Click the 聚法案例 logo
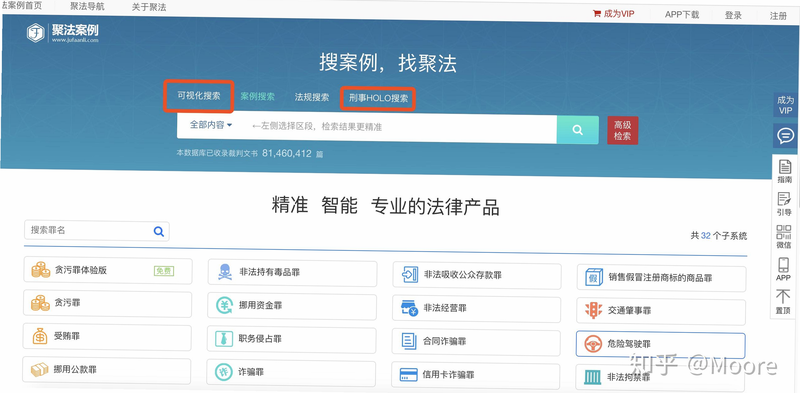This screenshot has width=800, height=393. 62,33
